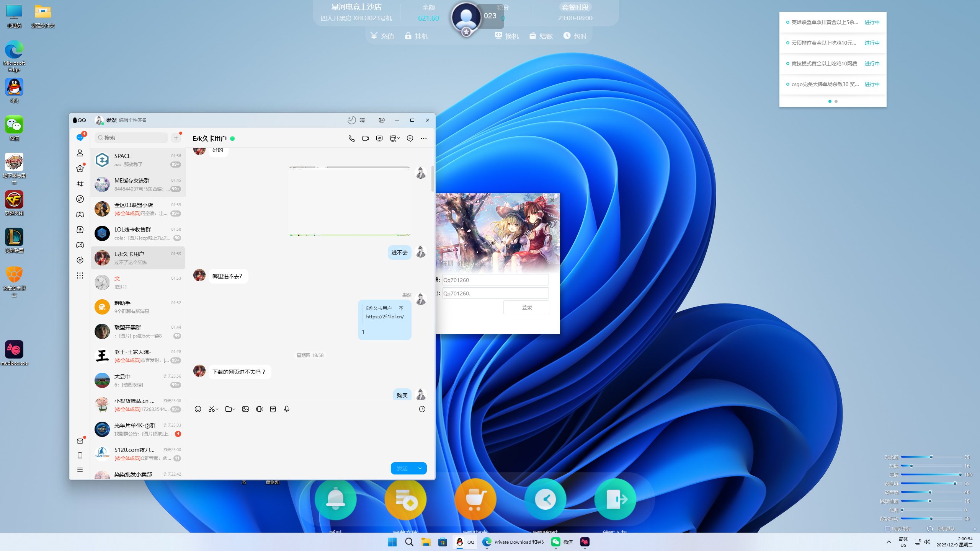Expand the folder file dropdown in chat toolbar
The width and height of the screenshot is (980, 551).
[x=234, y=409]
